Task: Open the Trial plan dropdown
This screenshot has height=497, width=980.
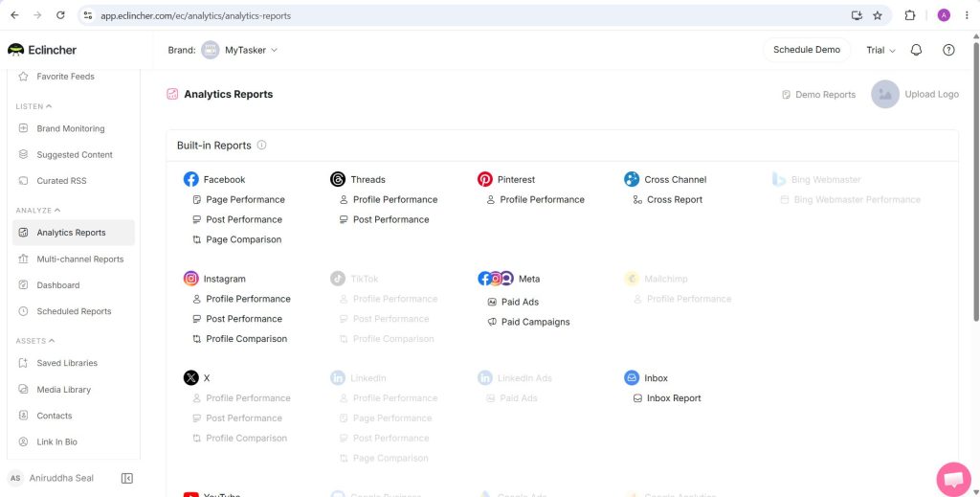Action: pos(880,50)
